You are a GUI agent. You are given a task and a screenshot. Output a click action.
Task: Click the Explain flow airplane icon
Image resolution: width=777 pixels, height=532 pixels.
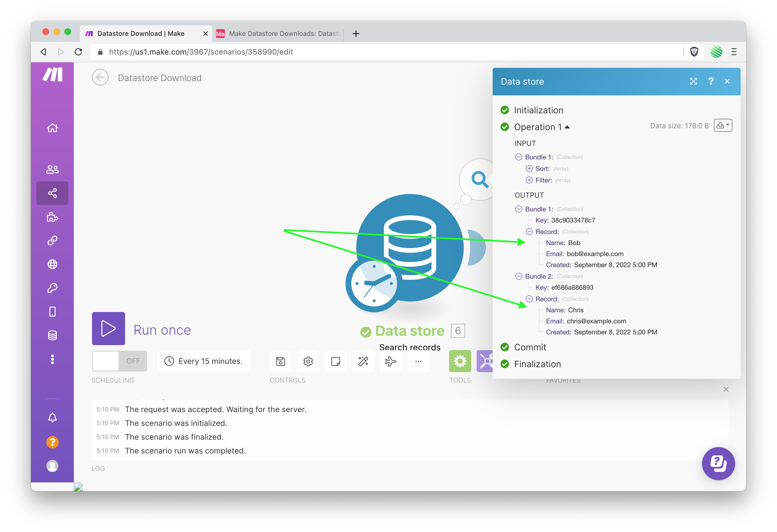coord(390,361)
